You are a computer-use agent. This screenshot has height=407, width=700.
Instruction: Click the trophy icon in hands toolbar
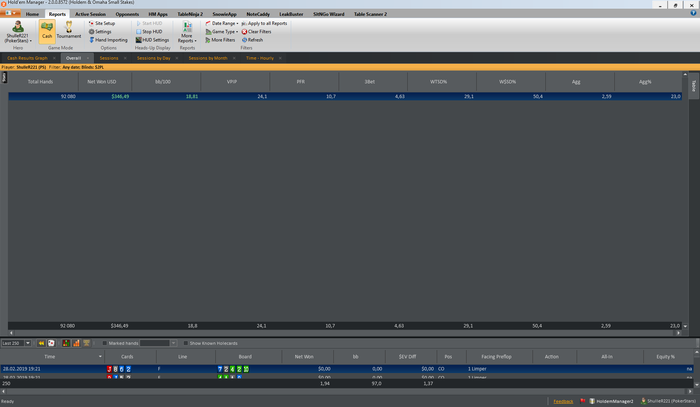click(87, 343)
